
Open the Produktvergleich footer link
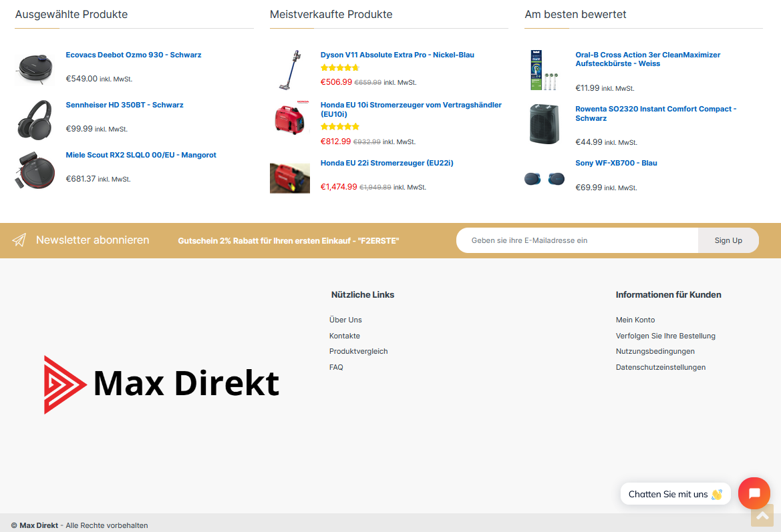(x=358, y=351)
